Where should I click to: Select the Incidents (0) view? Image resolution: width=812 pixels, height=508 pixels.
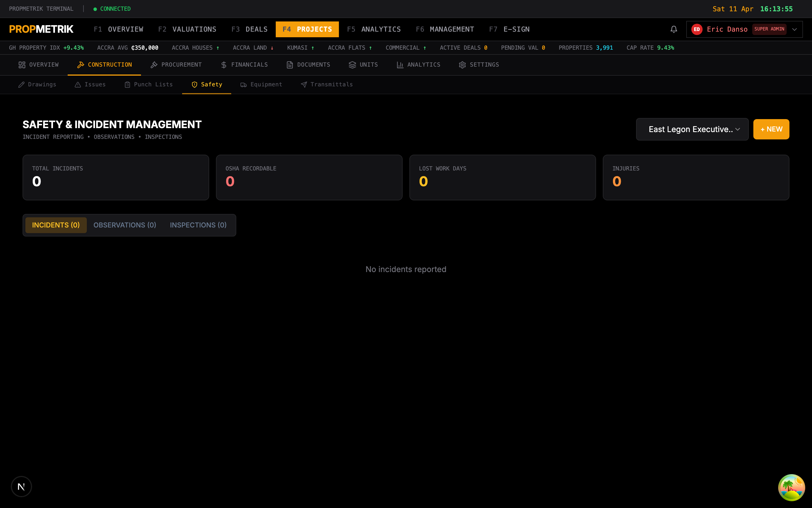(x=56, y=225)
